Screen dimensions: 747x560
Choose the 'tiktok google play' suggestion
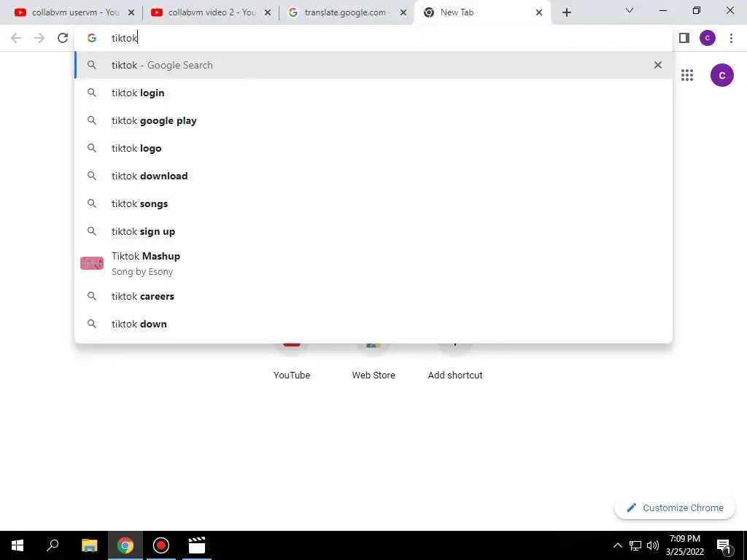pos(373,120)
